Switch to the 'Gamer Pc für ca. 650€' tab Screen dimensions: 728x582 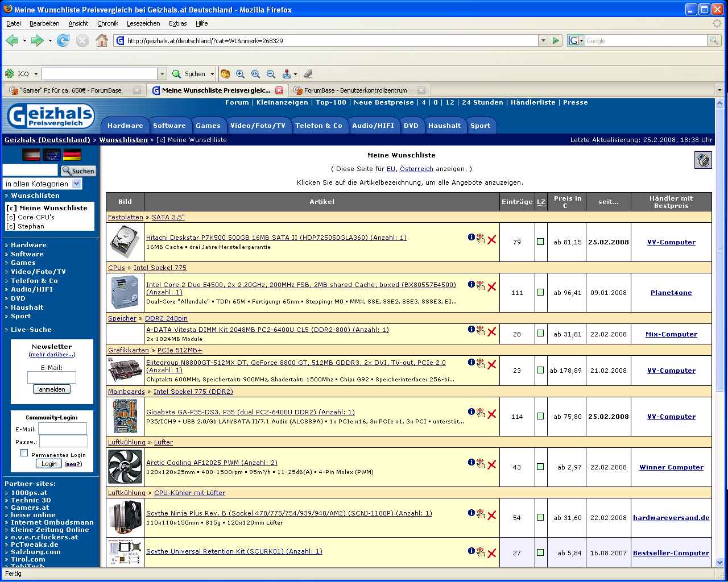(74, 90)
